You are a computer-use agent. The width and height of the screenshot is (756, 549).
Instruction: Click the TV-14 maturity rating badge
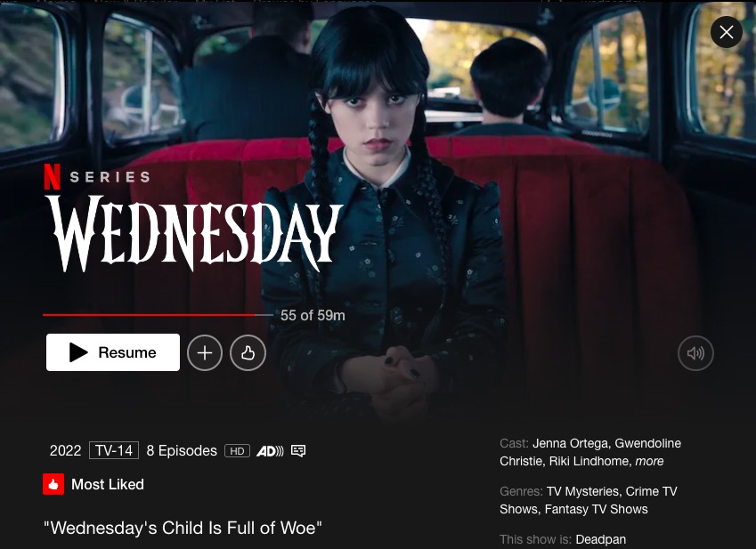coord(114,450)
